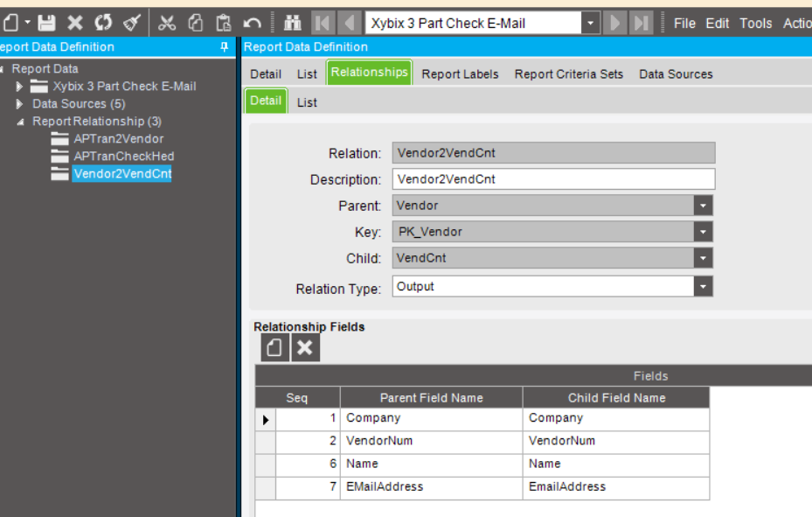Switch to the Relationships tab

(369, 72)
